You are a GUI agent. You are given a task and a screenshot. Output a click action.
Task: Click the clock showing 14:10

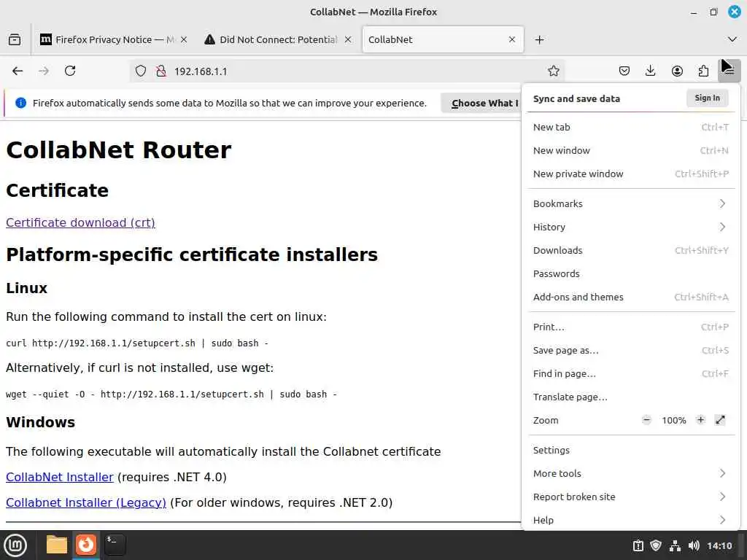click(719, 545)
